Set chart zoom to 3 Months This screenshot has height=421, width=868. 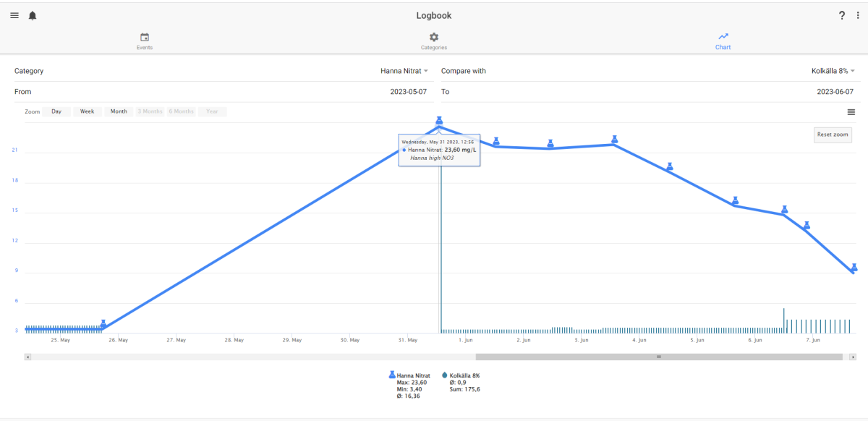[150, 111]
